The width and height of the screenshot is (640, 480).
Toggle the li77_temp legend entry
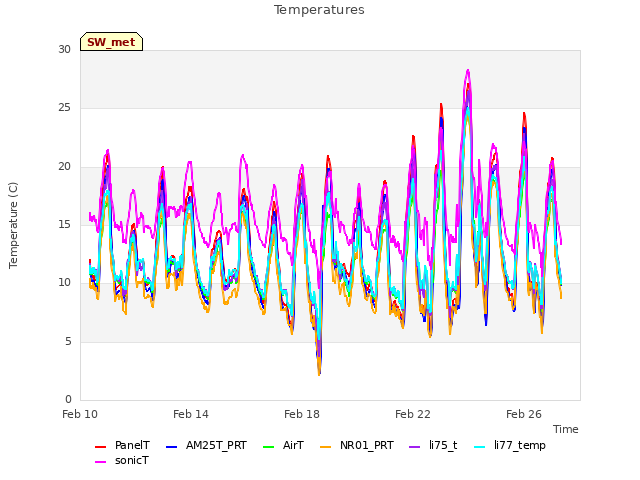click(x=510, y=445)
